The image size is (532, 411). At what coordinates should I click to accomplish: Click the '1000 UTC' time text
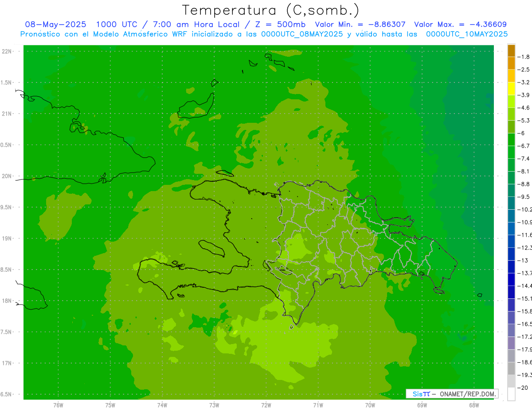pyautogui.click(x=117, y=24)
